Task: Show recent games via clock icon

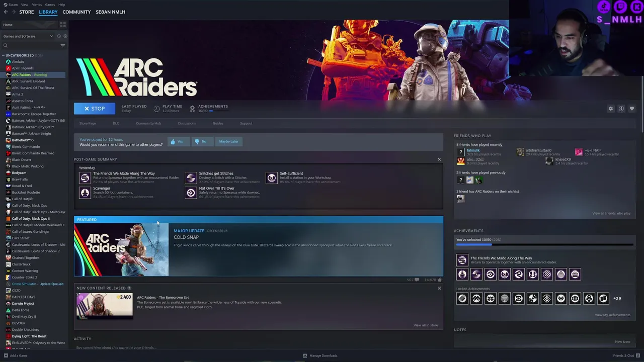Action: pos(59,36)
